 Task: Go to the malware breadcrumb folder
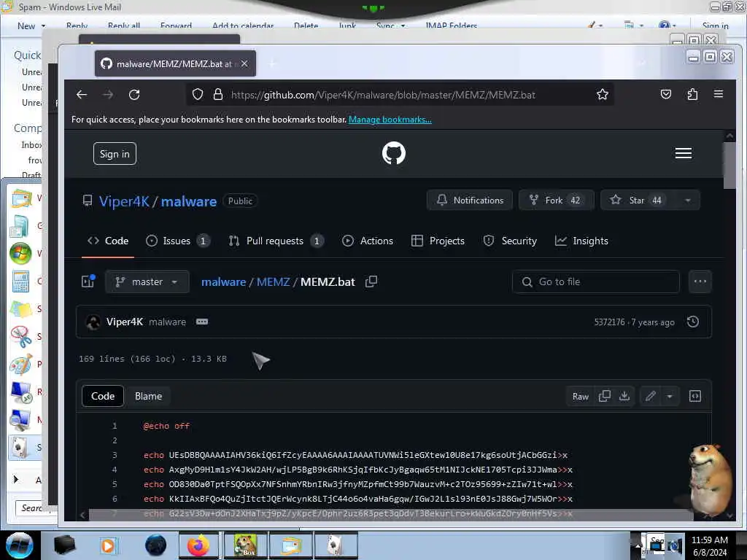[x=223, y=282]
